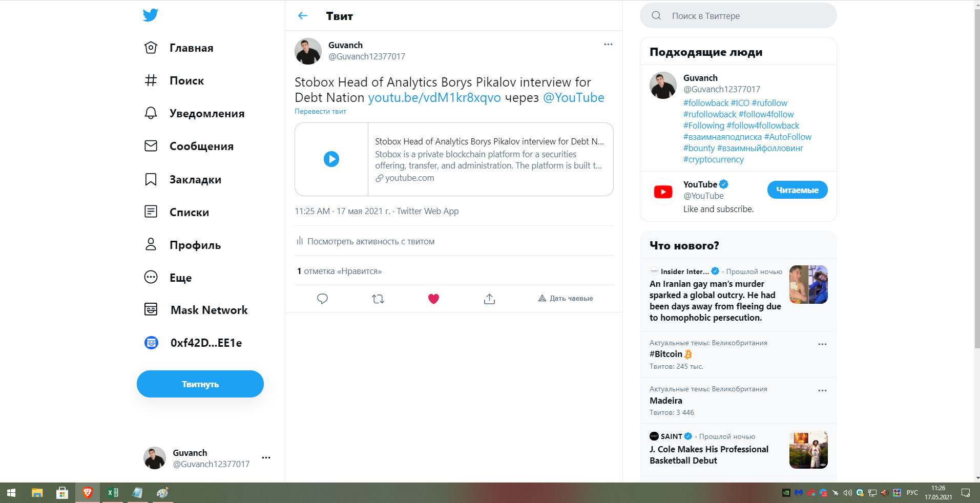This screenshot has width=980, height=503.
Task: Click the Твитнуть button
Action: (200, 384)
